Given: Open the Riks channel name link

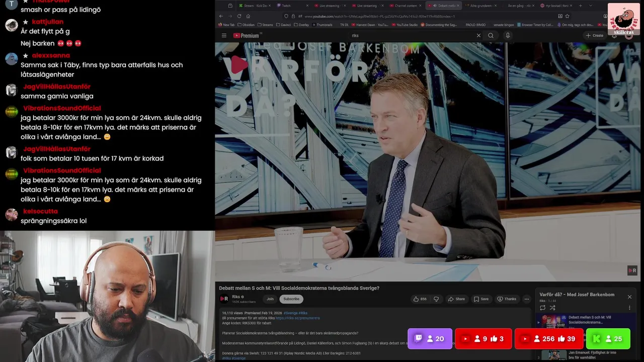Looking at the screenshot, I should tap(236, 297).
